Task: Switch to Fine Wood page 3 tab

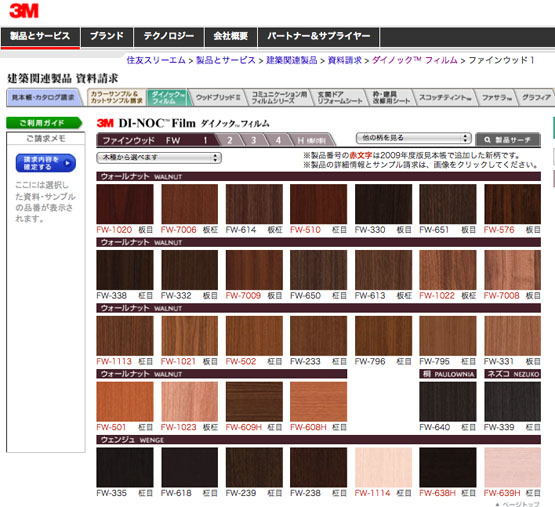Action: 254,140
